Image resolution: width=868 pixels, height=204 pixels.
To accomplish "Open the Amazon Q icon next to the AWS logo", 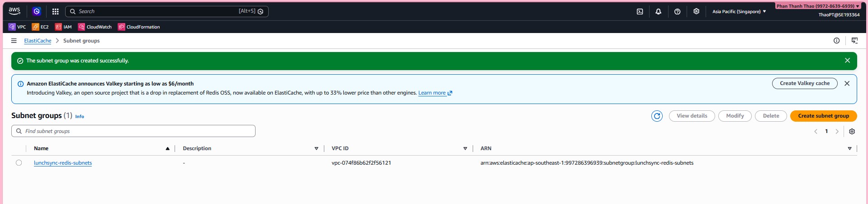I will [x=37, y=11].
